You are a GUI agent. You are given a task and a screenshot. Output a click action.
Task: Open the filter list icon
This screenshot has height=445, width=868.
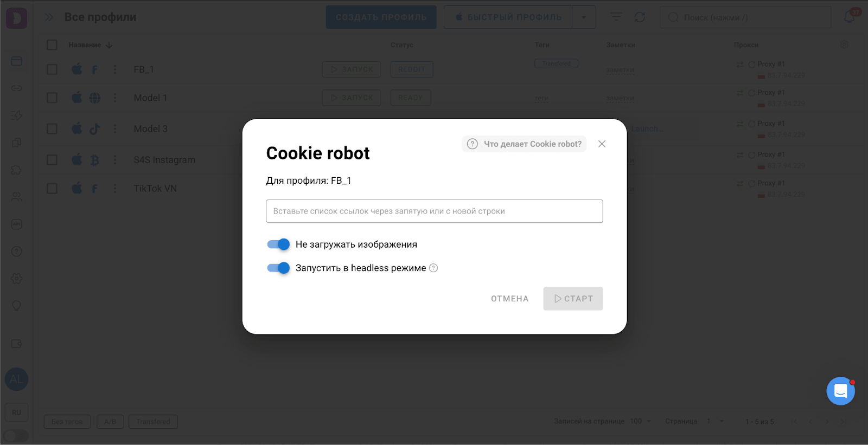[x=616, y=17]
